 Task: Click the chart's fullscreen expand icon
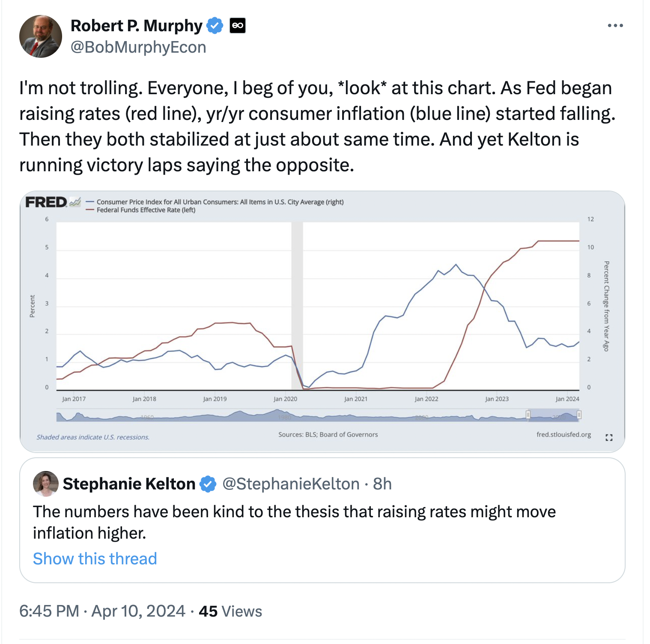(x=609, y=437)
